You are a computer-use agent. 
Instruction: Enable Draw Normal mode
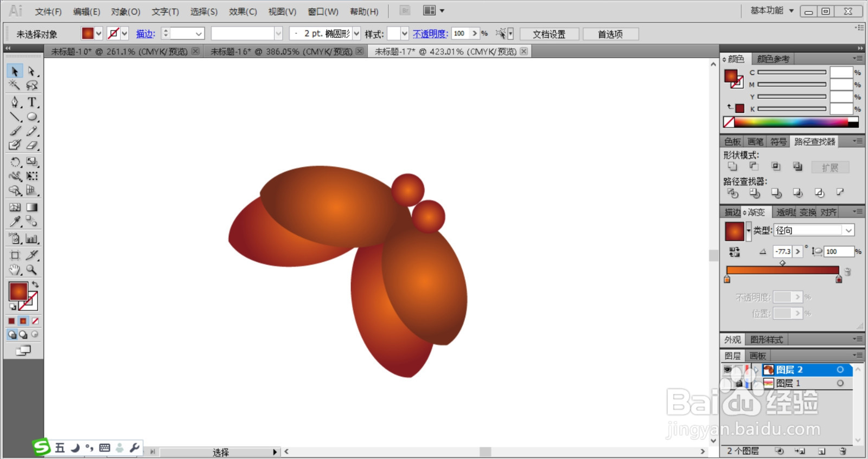[x=11, y=335]
